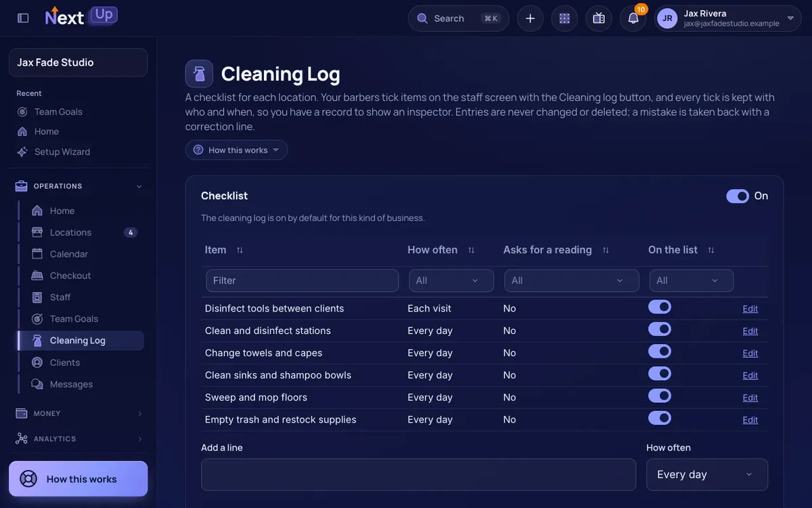This screenshot has width=812, height=508.
Task: Sort by How often column arrows
Action: 471,250
